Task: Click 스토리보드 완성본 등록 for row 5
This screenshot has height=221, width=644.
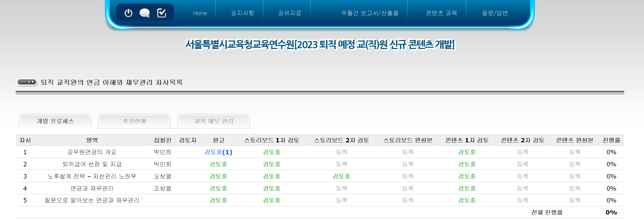Action: tap(408, 200)
